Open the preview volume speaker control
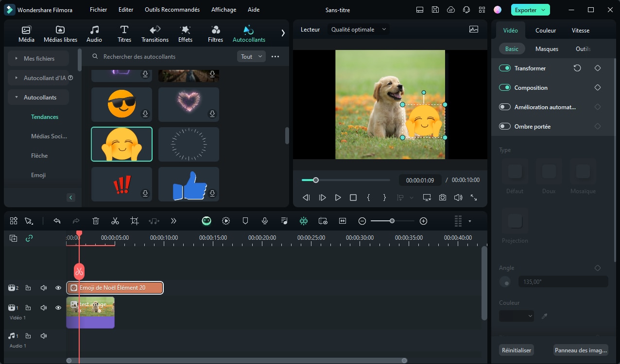The height and width of the screenshot is (364, 620). [458, 198]
